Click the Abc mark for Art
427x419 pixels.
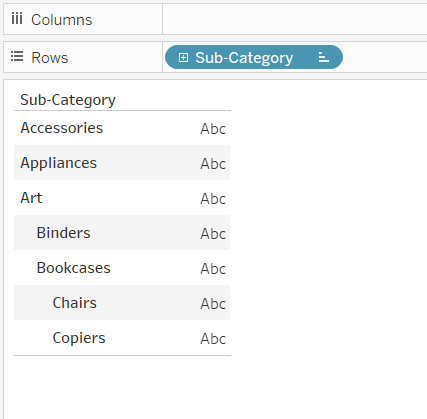tap(213, 199)
